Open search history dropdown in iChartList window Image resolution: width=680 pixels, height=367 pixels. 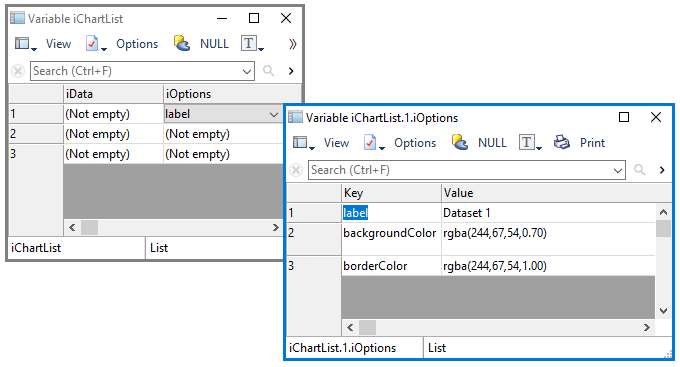[x=247, y=71]
